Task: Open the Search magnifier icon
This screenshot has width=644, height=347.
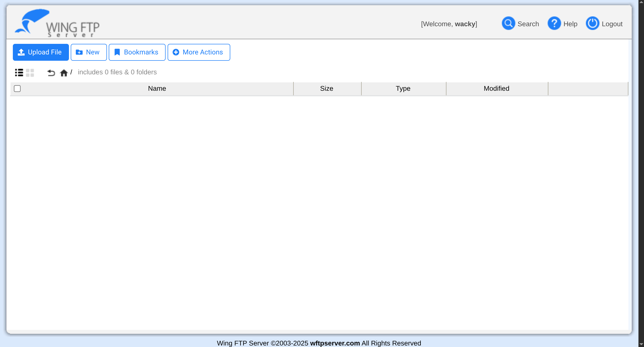Action: click(508, 23)
